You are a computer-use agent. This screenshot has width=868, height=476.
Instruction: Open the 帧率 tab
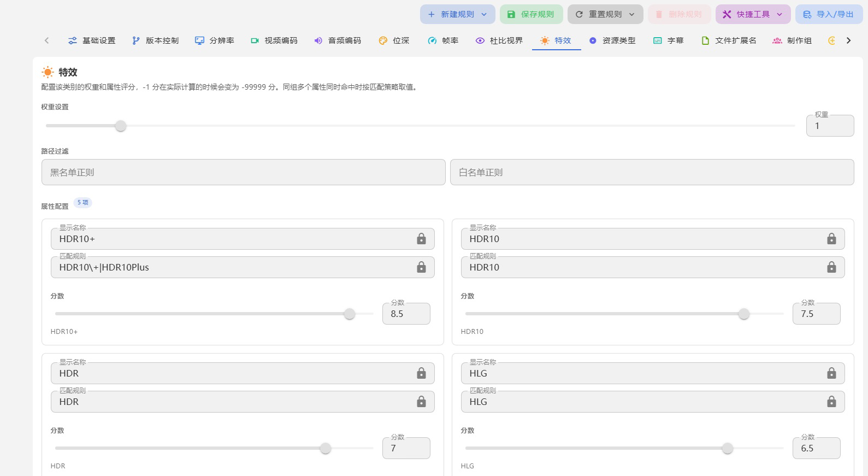443,40
